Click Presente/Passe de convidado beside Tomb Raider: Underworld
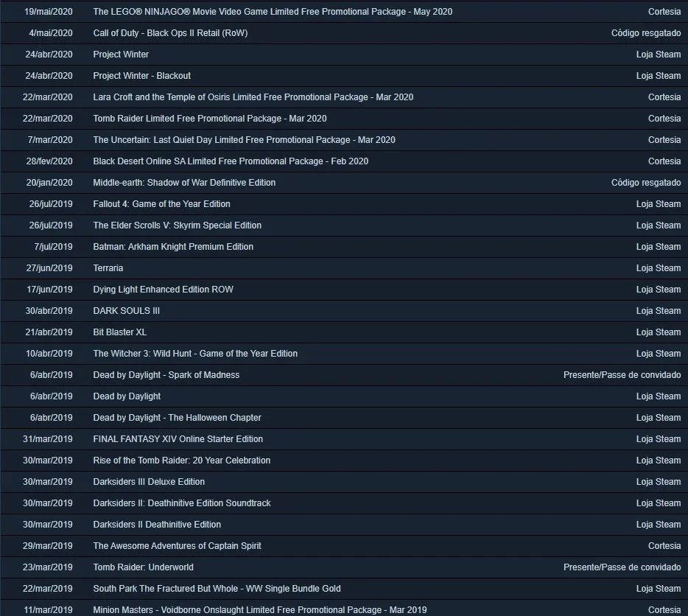The width and height of the screenshot is (688, 616). 622,567
